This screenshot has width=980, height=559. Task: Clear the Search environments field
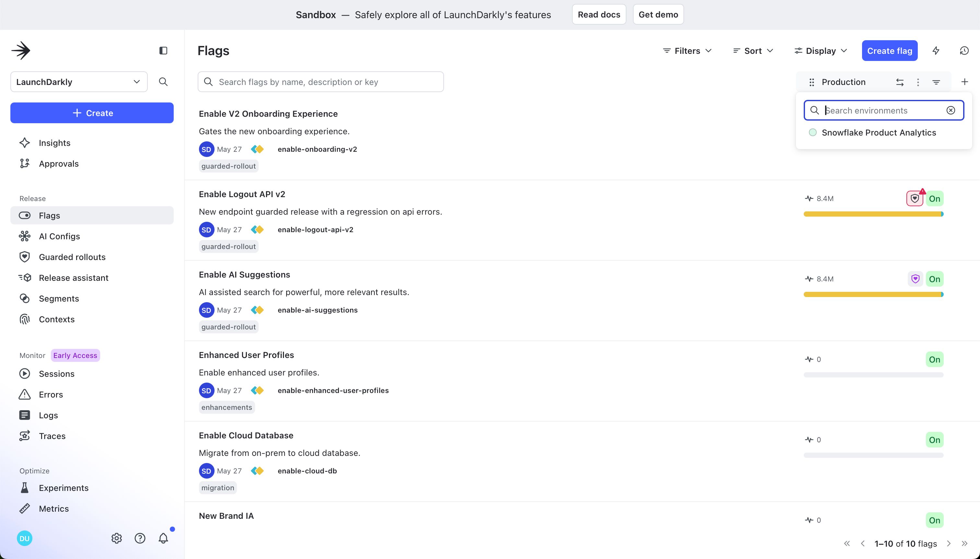(x=951, y=110)
